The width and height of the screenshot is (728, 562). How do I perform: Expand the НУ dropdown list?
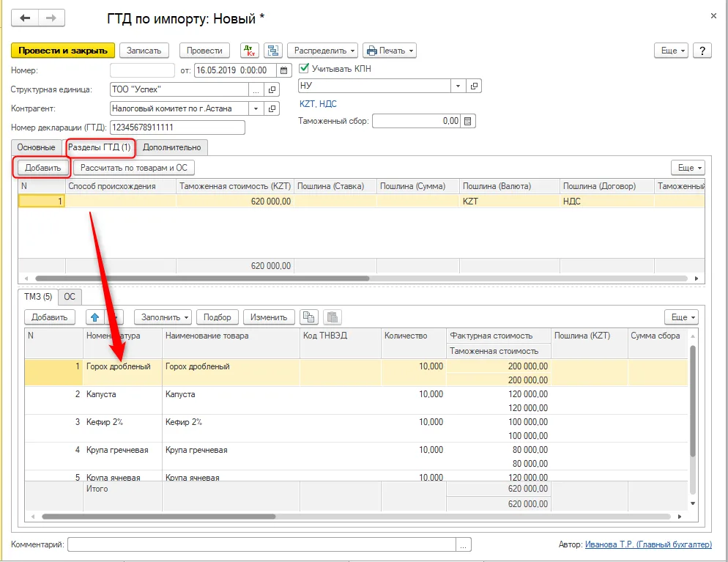458,86
